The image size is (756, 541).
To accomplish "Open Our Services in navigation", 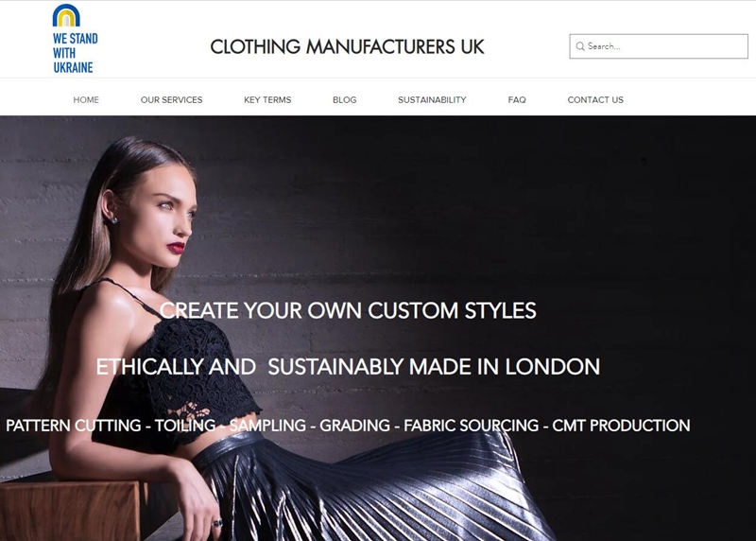I will [x=172, y=100].
